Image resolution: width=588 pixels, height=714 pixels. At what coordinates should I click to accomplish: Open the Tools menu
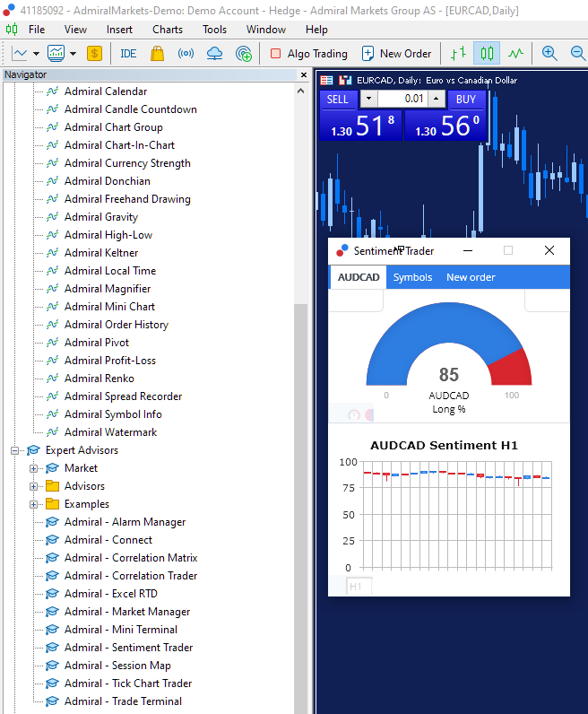pos(214,30)
